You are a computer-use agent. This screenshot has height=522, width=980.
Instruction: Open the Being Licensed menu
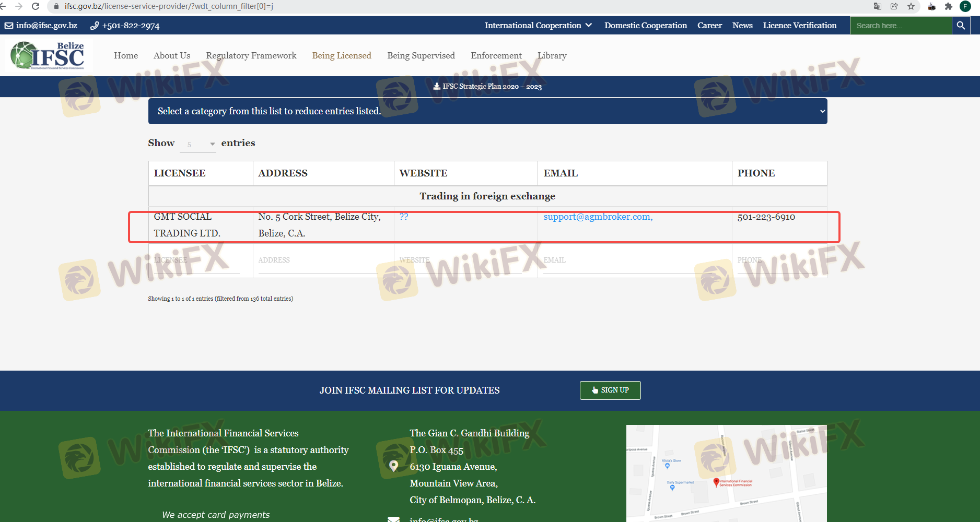pyautogui.click(x=342, y=55)
